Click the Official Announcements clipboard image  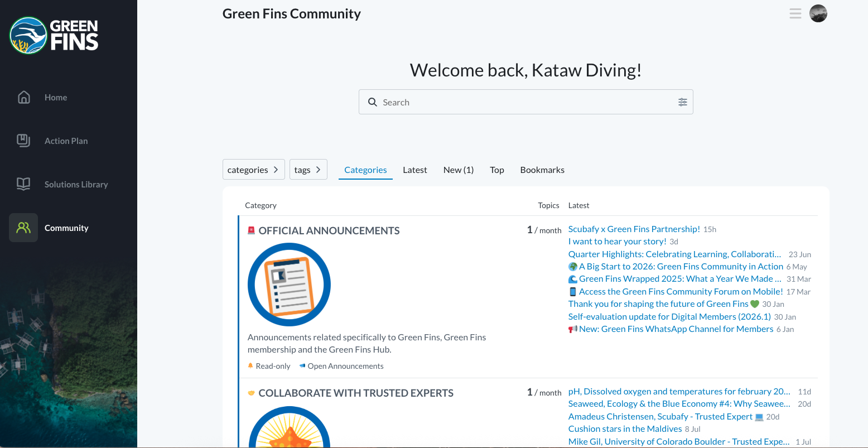289,285
